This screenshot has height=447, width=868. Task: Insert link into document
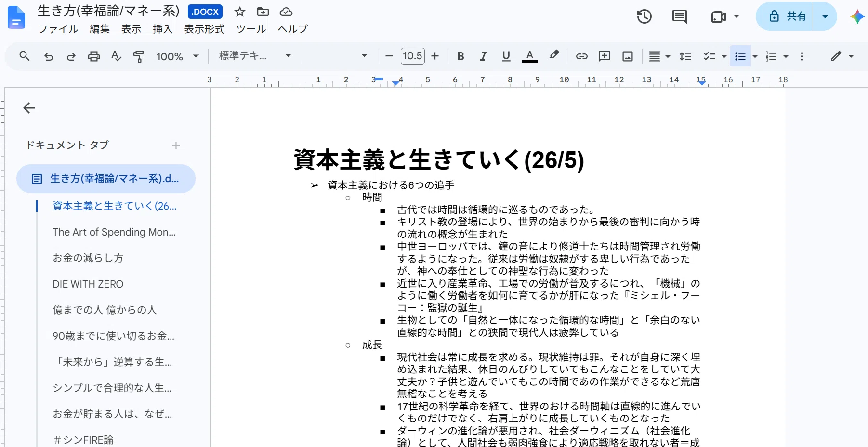click(x=581, y=56)
